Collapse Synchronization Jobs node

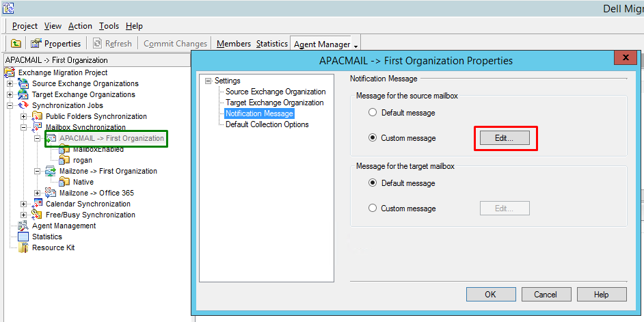pos(10,105)
